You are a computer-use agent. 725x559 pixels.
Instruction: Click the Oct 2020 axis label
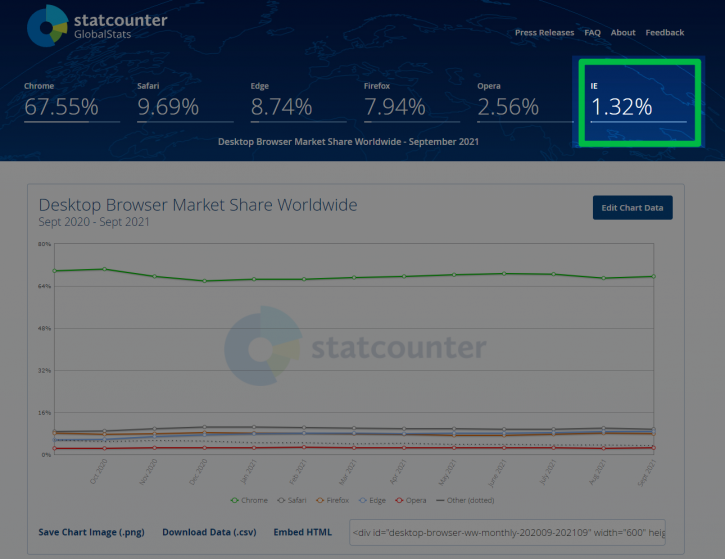(98, 472)
